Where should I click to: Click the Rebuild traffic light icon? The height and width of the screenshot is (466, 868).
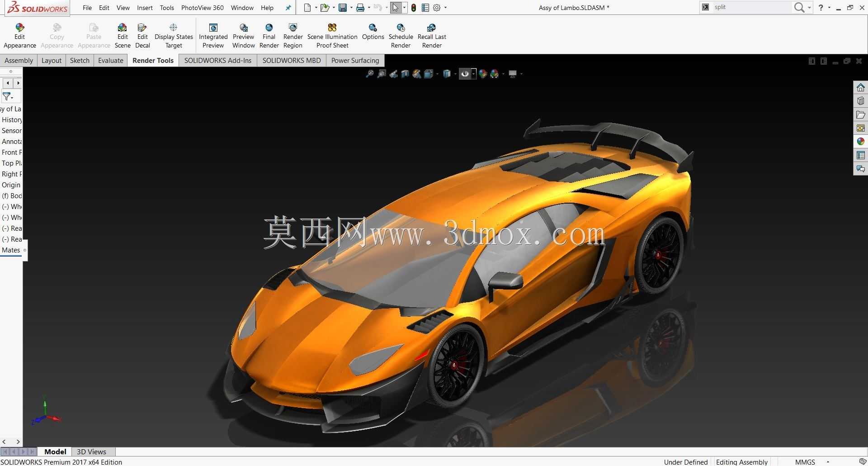[x=414, y=8]
